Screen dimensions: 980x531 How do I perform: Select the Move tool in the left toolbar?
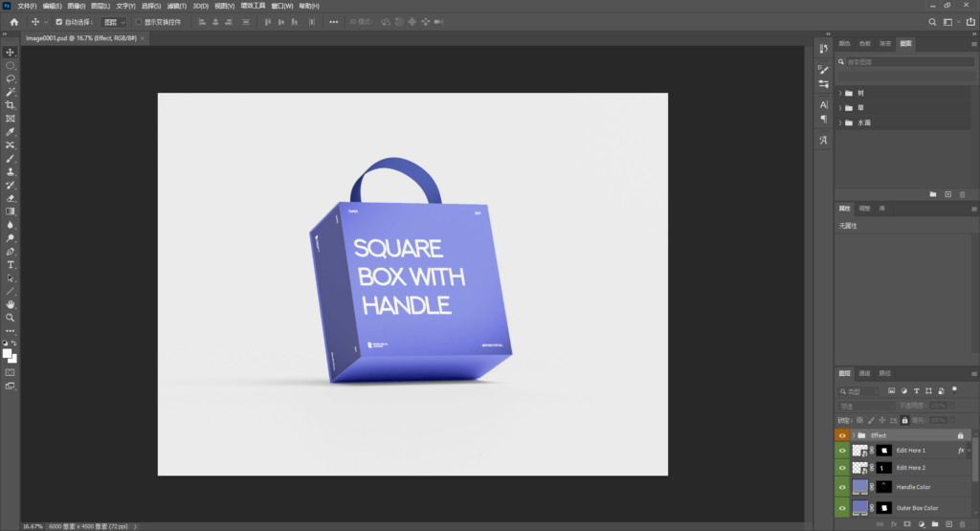coord(10,53)
